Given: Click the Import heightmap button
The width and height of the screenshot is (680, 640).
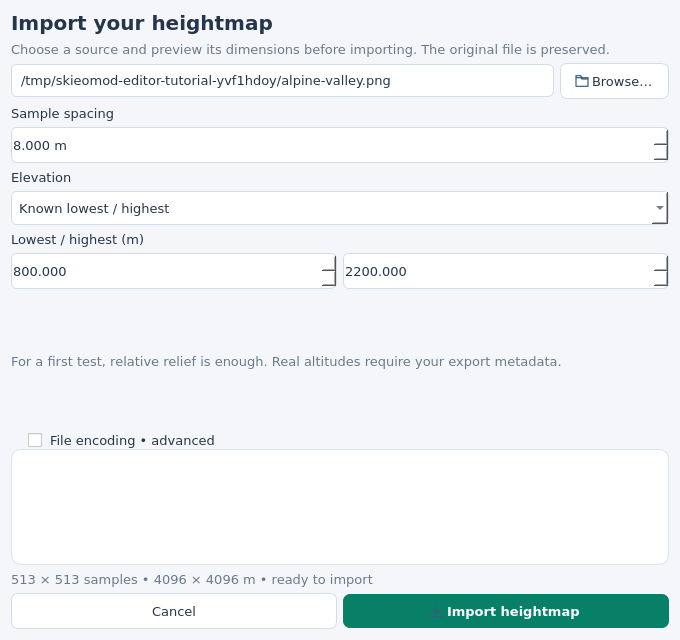Looking at the screenshot, I should pyautogui.click(x=506, y=611).
